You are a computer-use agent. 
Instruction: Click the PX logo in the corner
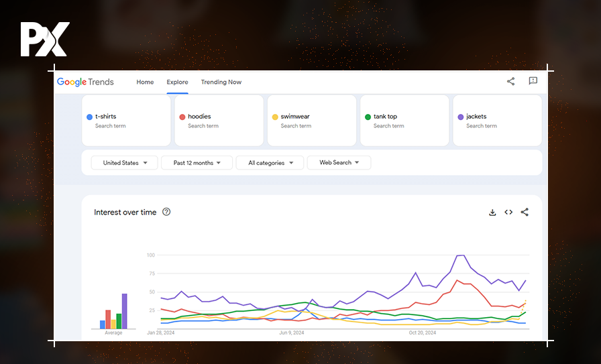tap(44, 40)
